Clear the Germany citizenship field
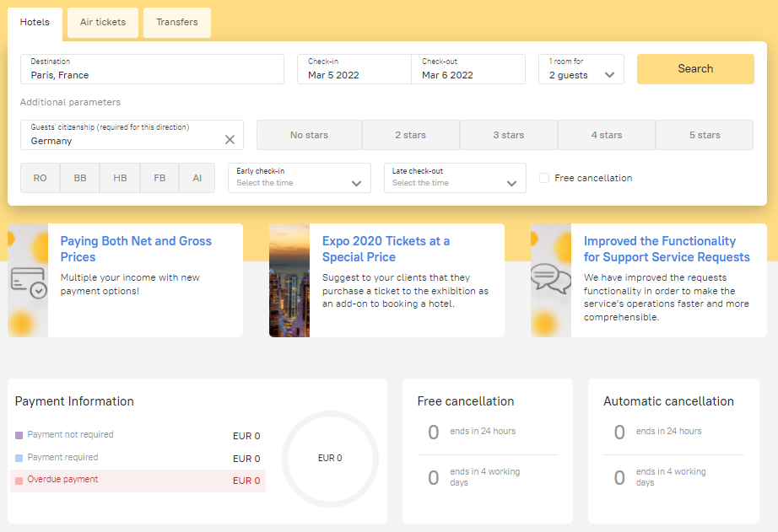 click(x=230, y=140)
